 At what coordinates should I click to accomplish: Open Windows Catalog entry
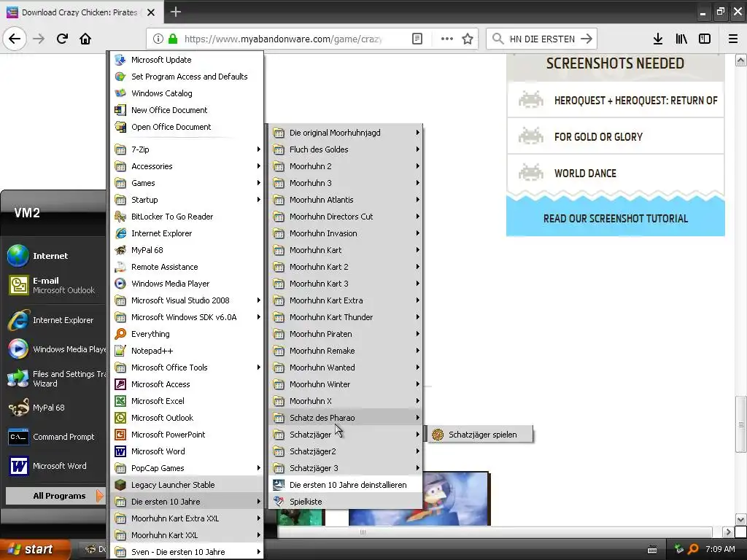187,93
